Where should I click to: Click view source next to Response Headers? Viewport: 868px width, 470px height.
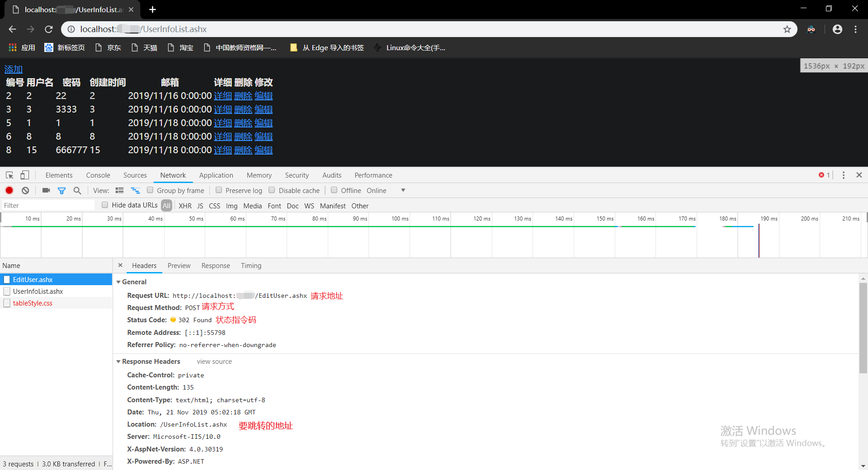pyautogui.click(x=214, y=362)
